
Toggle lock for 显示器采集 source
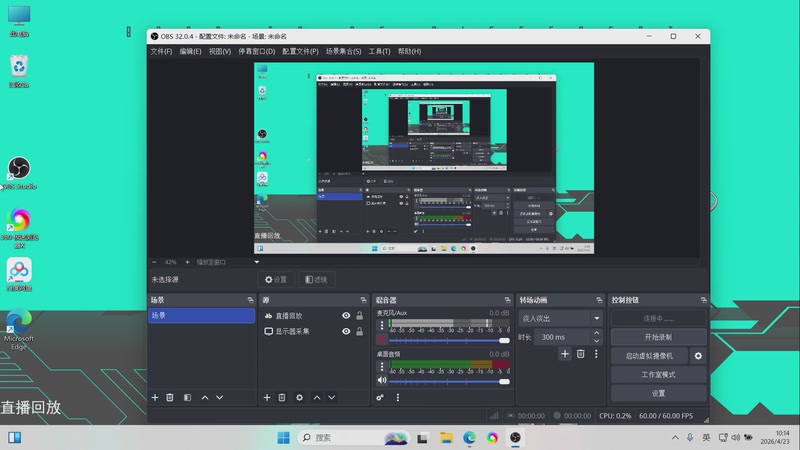(360, 331)
